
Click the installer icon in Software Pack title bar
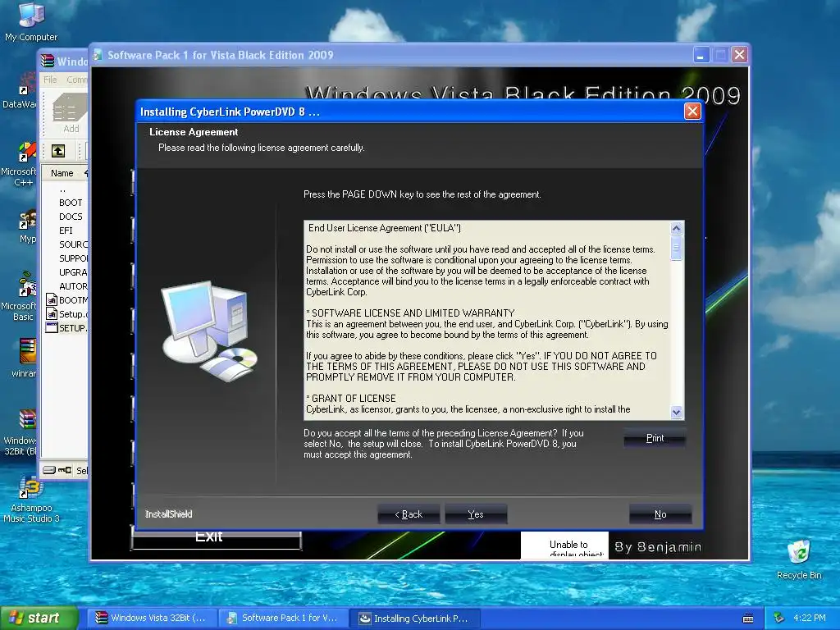tap(98, 55)
